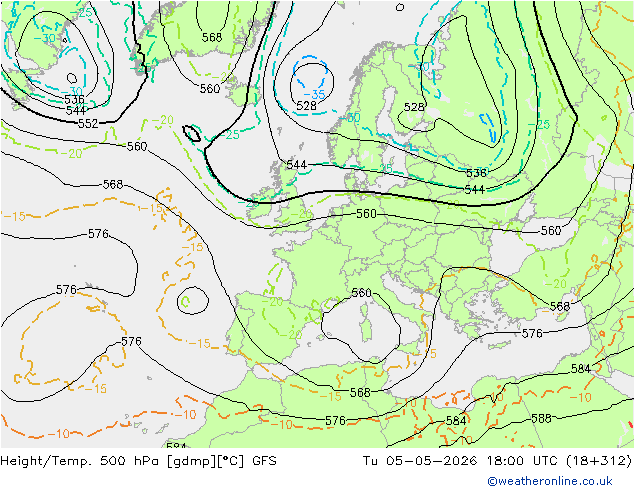634x490 pixels.
Task: Click the 552 height contour label
Action: [88, 123]
